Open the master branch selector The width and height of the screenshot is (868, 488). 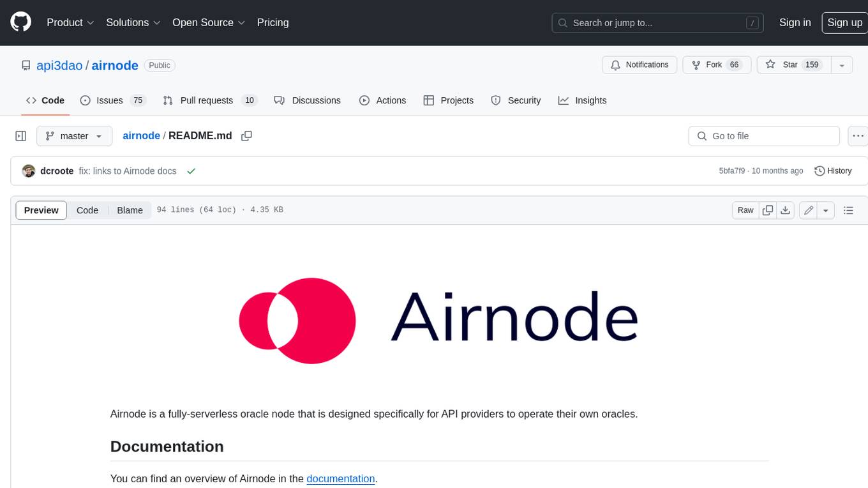pos(74,136)
